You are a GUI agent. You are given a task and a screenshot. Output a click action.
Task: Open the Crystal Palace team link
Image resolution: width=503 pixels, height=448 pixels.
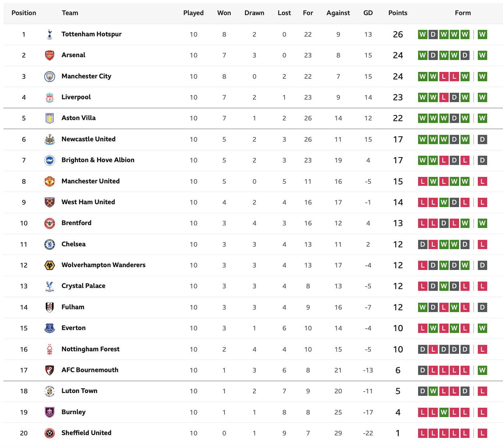point(83,286)
